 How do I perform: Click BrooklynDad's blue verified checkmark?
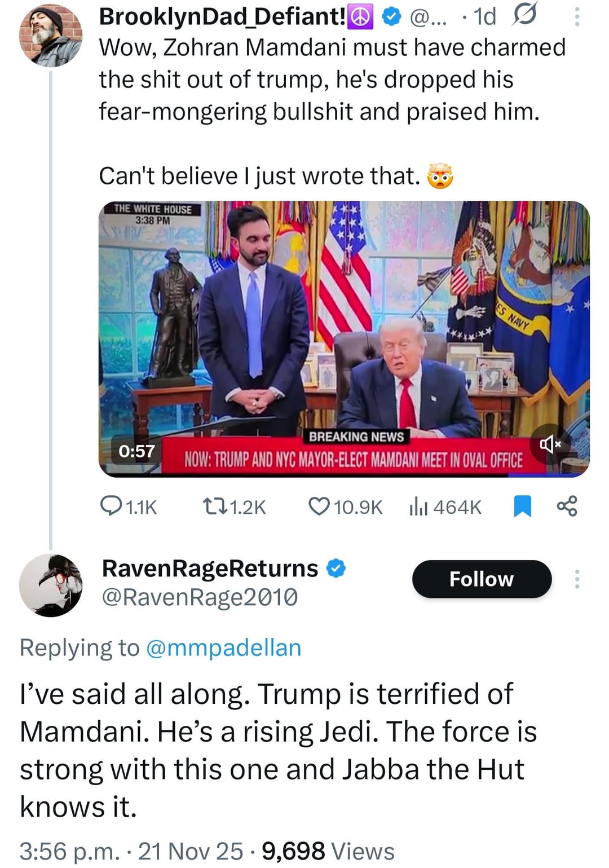[x=390, y=17]
